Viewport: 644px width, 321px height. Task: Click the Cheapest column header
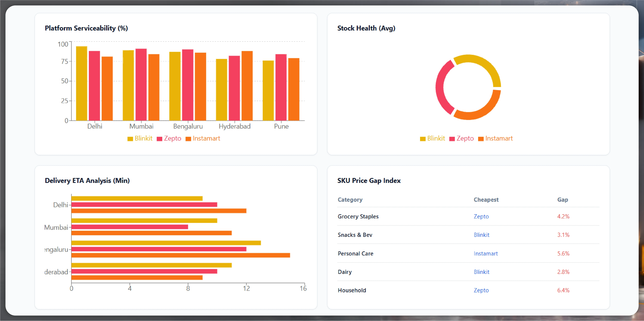pos(486,200)
